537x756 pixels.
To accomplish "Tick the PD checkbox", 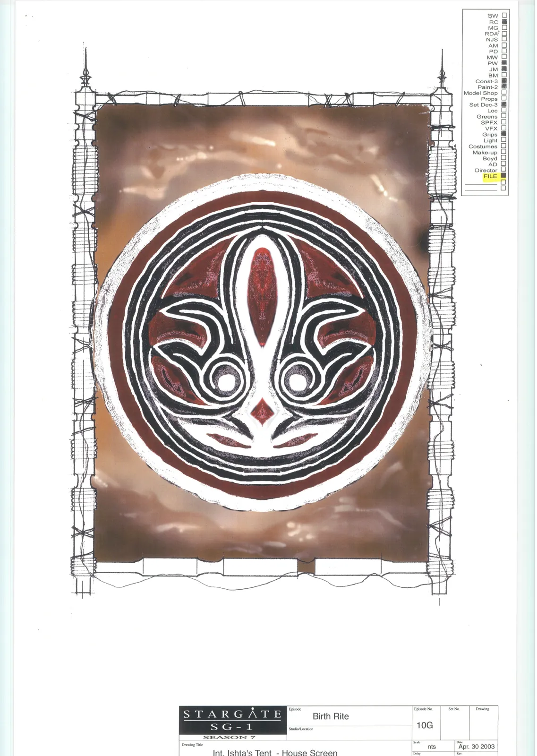I will coord(504,51).
